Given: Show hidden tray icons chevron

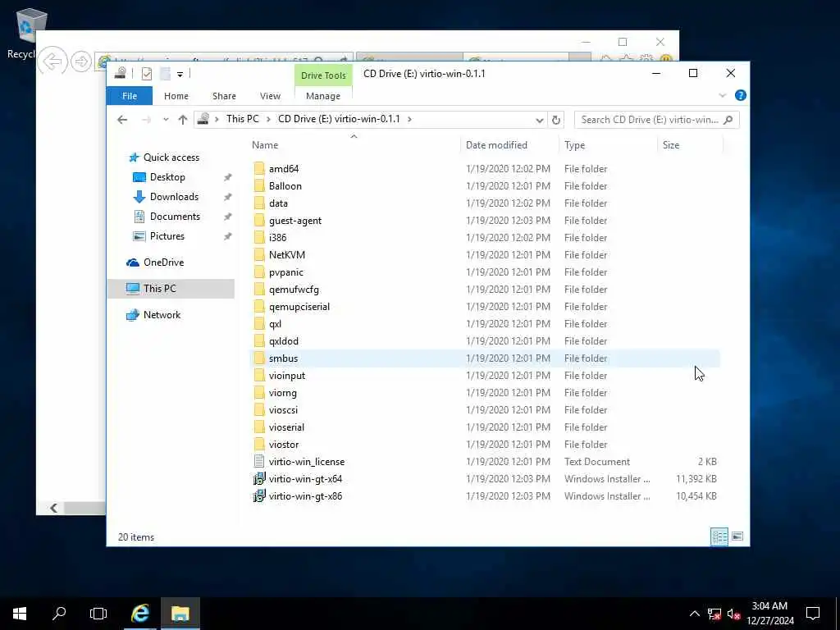Looking at the screenshot, I should (x=694, y=614).
